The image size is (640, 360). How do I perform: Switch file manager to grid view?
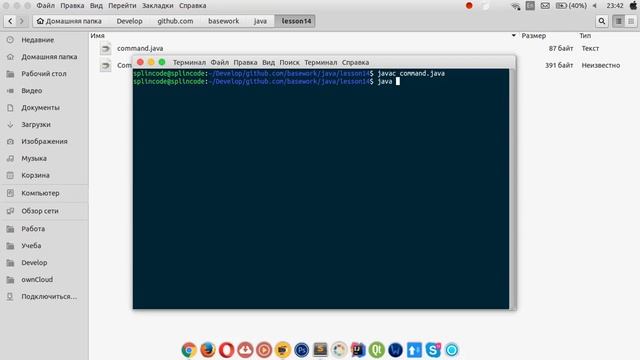631,21
